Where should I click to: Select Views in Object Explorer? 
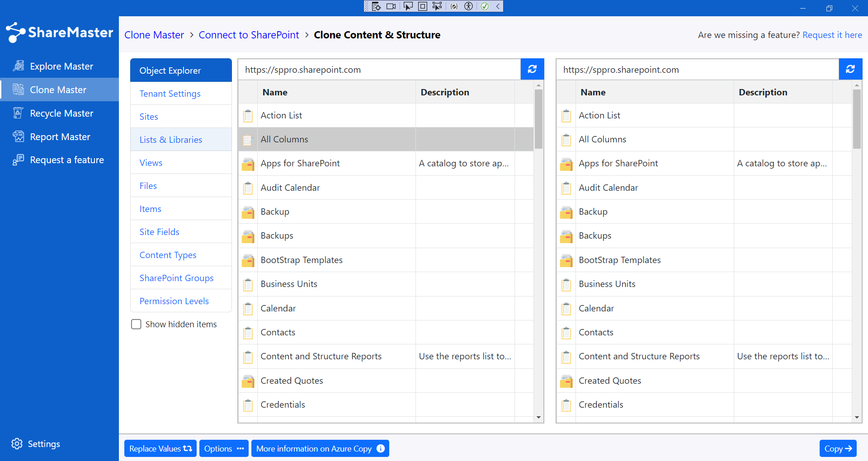[181, 163]
